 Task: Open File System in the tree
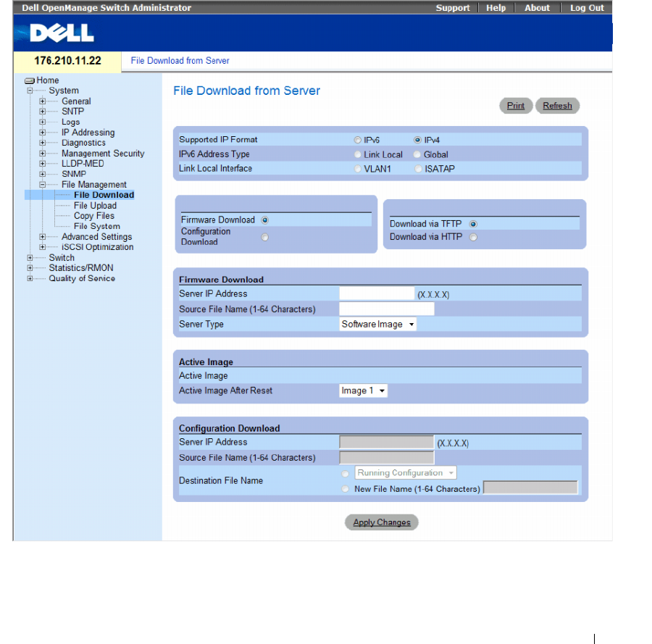(97, 226)
